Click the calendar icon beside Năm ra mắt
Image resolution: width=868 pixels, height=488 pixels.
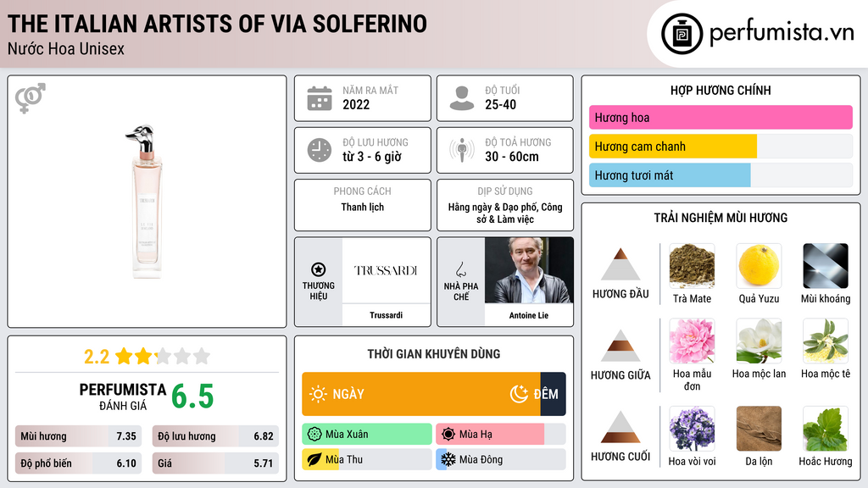[320, 98]
